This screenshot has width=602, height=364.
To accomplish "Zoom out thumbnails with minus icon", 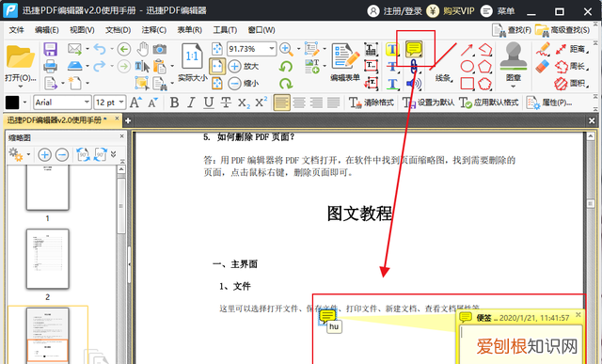I will click(x=62, y=155).
